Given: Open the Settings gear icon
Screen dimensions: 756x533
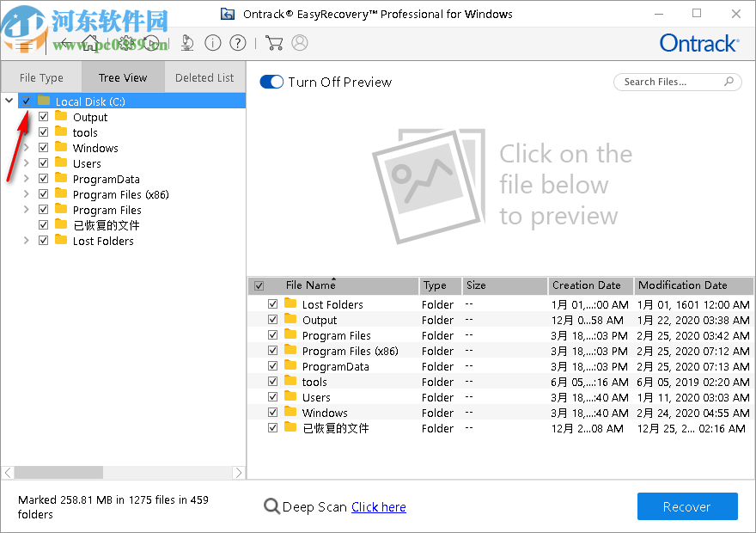Looking at the screenshot, I should tap(125, 43).
